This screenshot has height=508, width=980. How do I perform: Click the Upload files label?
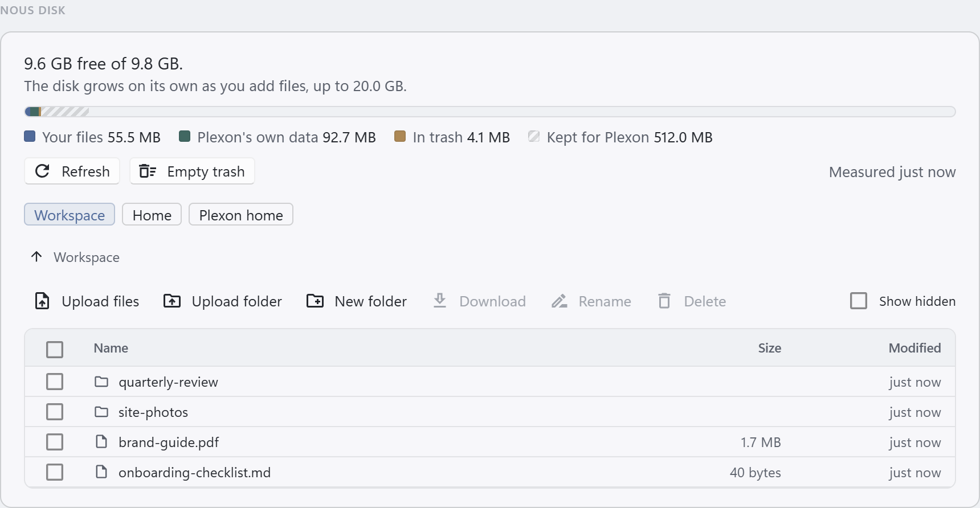point(100,301)
